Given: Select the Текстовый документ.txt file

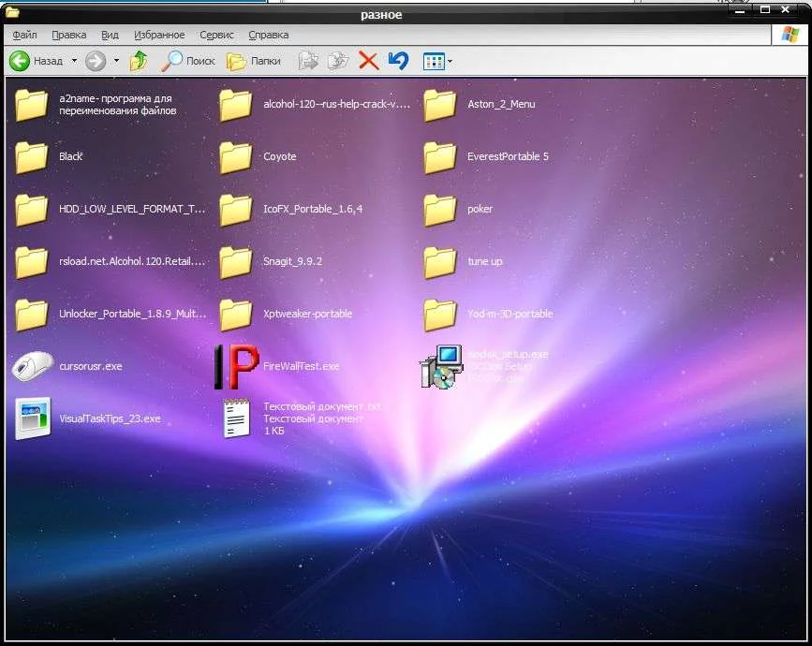Looking at the screenshot, I should coord(236,418).
